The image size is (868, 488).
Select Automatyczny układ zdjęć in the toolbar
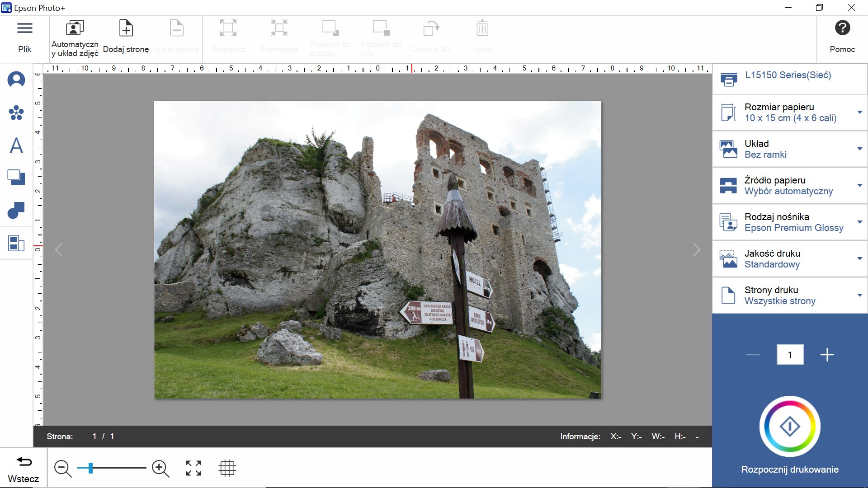(x=74, y=36)
